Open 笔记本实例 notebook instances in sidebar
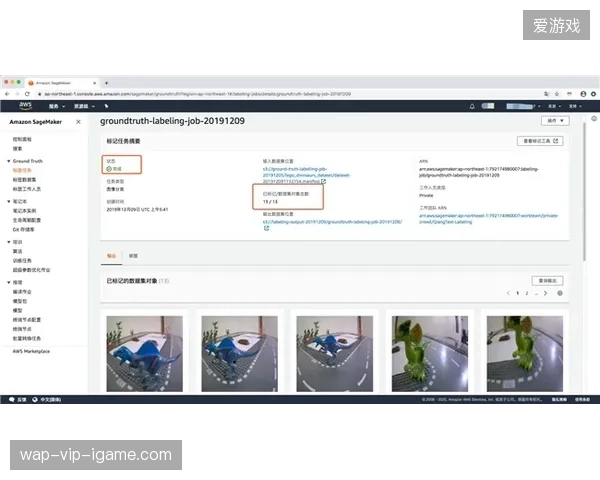This screenshot has width=600, height=480. click(24, 211)
